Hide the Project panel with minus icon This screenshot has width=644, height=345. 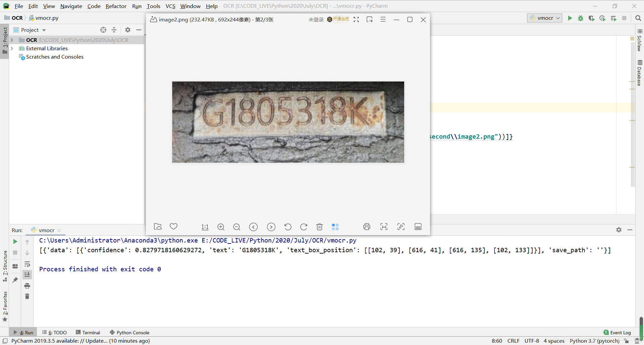click(139, 30)
